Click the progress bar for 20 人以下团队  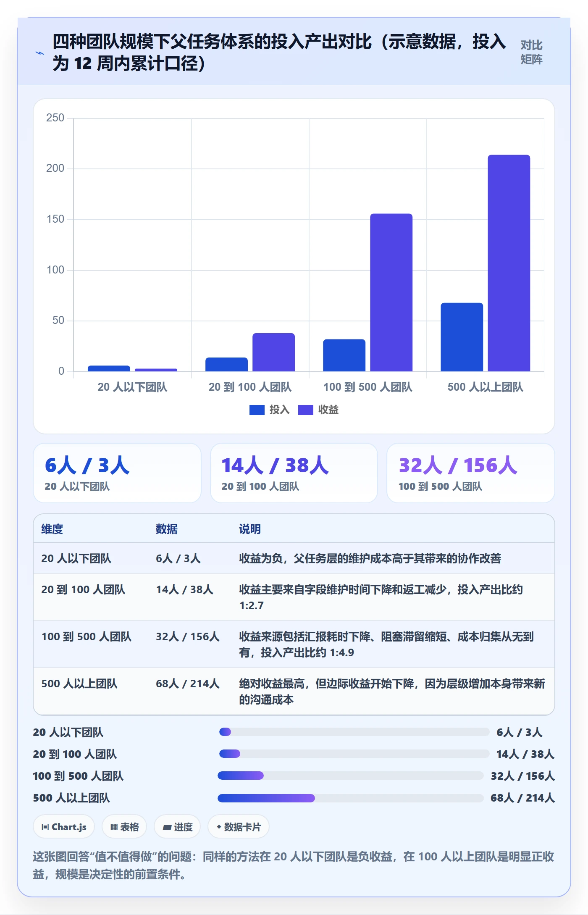354,732
